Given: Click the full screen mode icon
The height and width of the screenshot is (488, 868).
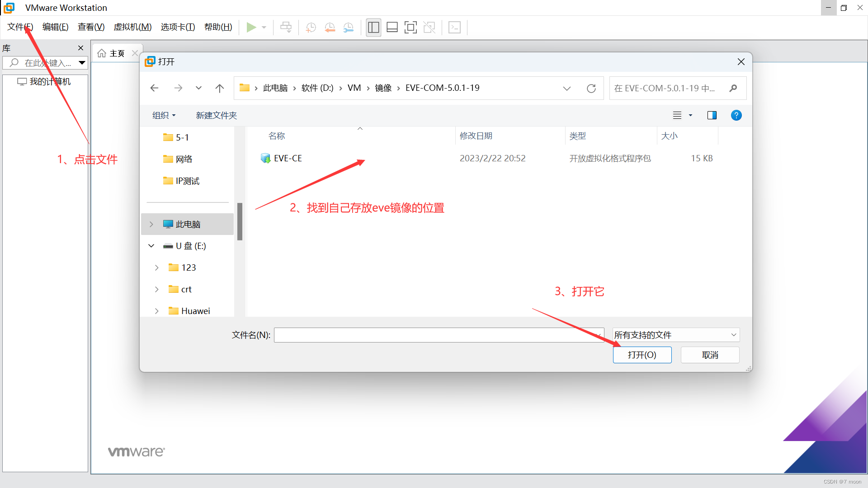Looking at the screenshot, I should pyautogui.click(x=410, y=28).
